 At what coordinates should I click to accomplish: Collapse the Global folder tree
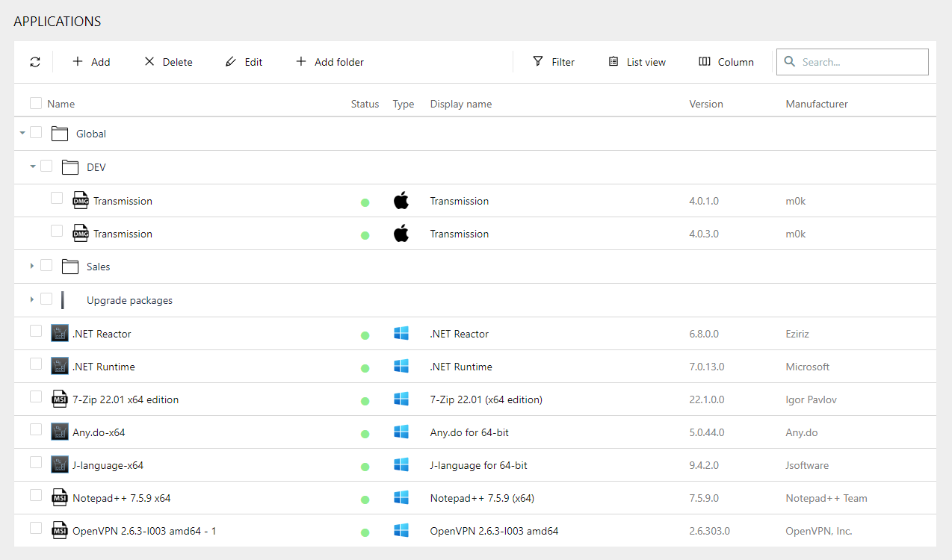click(22, 133)
